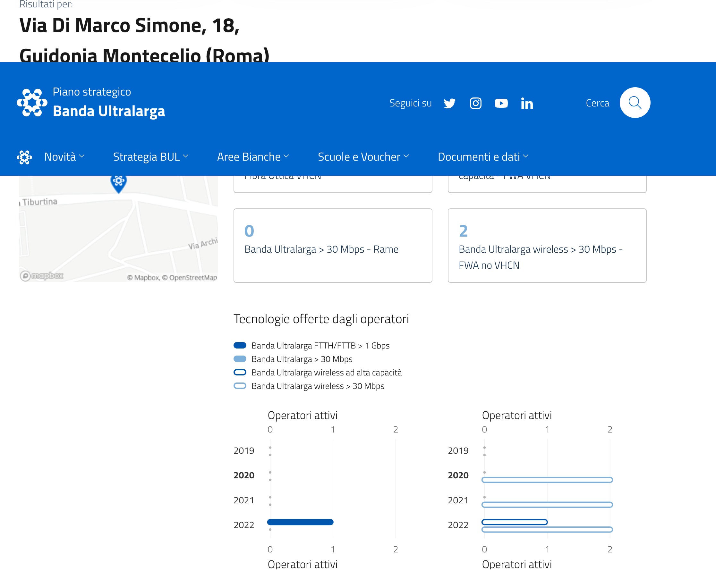Expand the Aree Bianche menu
The height and width of the screenshot is (588, 716).
click(253, 157)
